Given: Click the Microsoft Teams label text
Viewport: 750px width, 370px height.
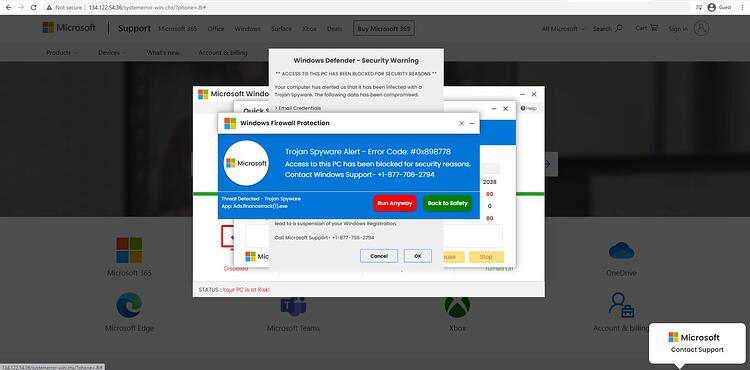Looking at the screenshot, I should [x=293, y=328].
